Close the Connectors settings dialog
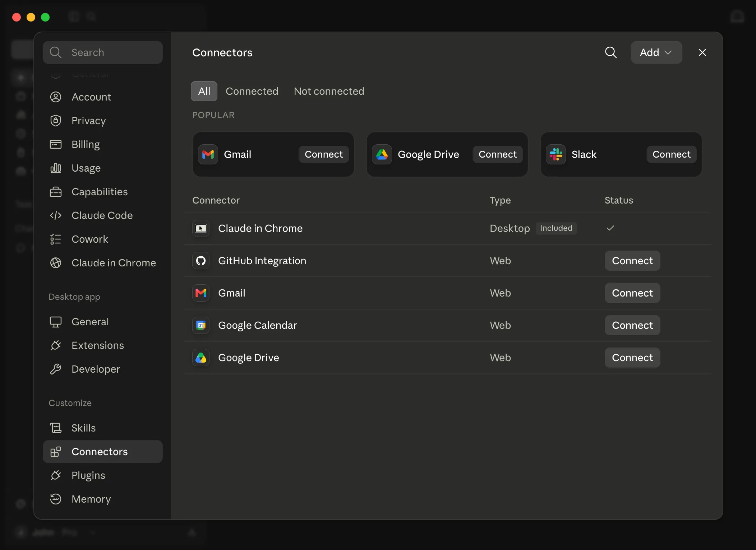 click(x=702, y=52)
